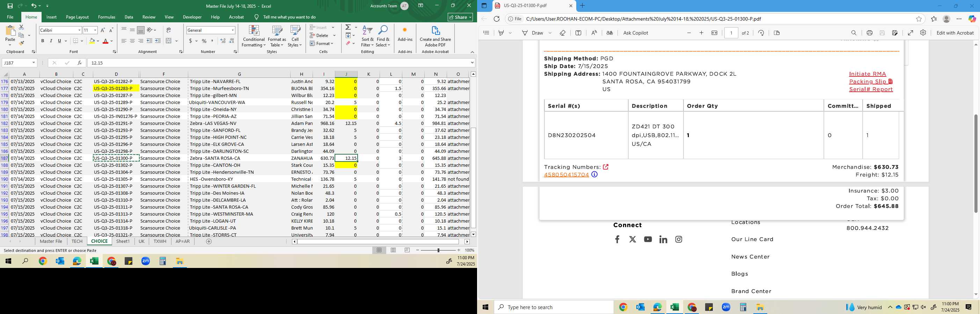
Task: Open Font name Calibri dropdown
Action: [x=80, y=30]
